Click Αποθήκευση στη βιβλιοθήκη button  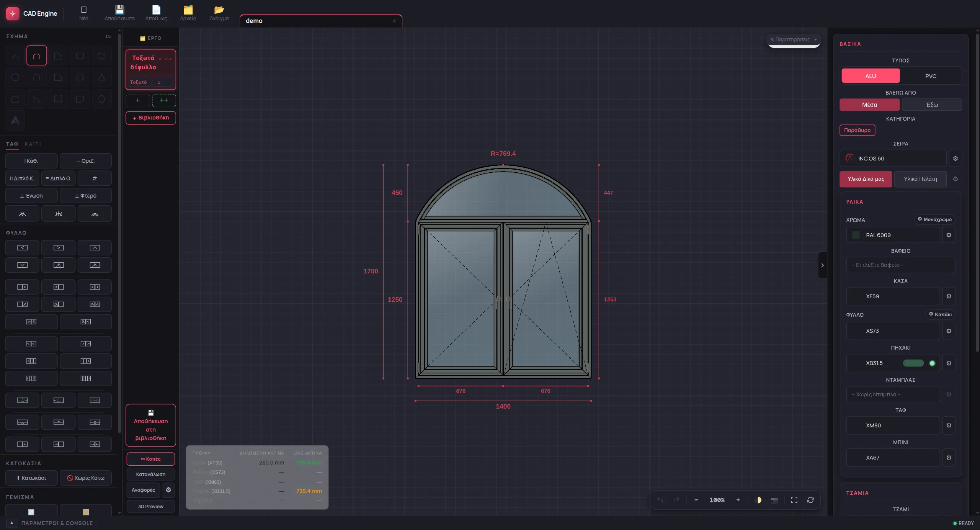151,425
